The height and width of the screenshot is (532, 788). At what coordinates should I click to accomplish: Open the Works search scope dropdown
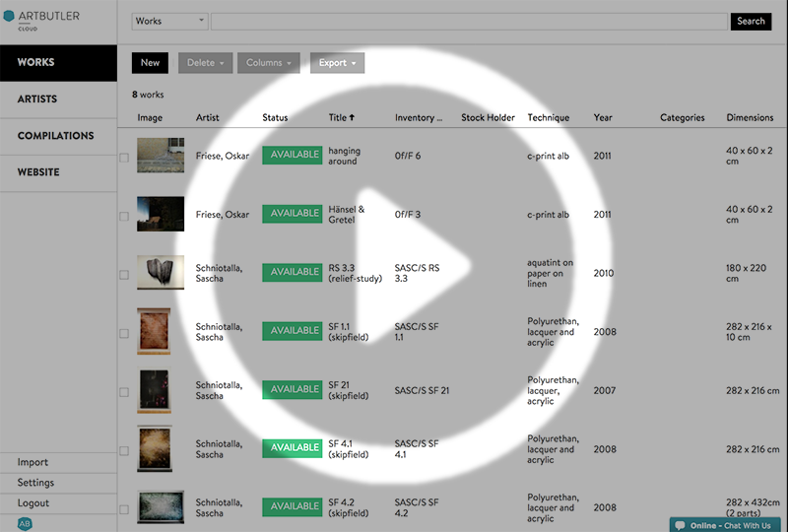[169, 21]
